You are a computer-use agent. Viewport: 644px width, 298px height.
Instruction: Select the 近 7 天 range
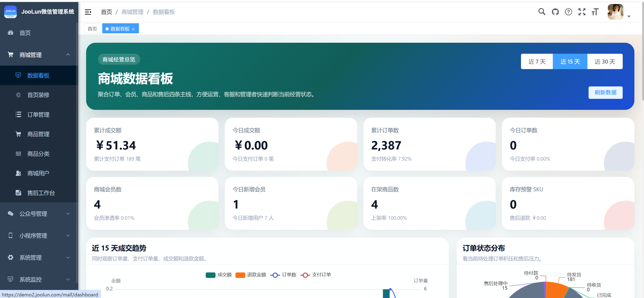pos(537,61)
